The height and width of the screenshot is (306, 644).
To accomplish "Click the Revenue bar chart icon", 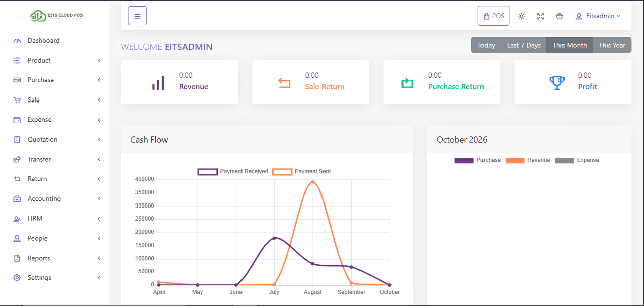I will [158, 83].
